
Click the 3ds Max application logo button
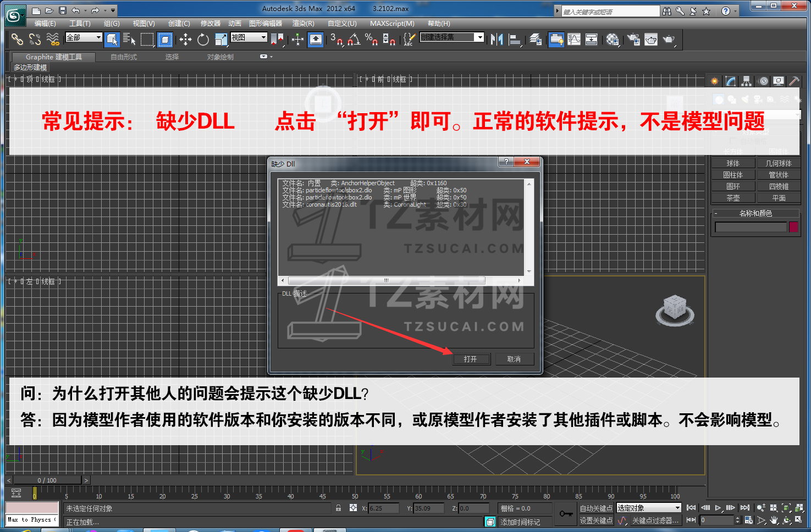(x=15, y=15)
